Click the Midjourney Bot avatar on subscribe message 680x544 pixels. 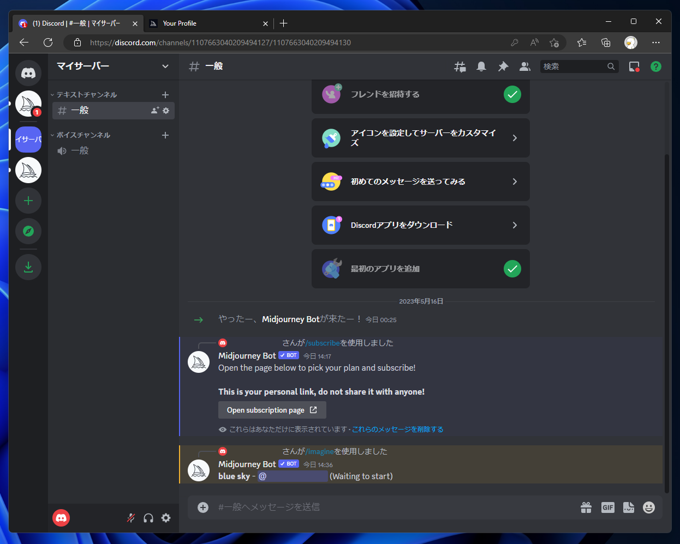[199, 362]
